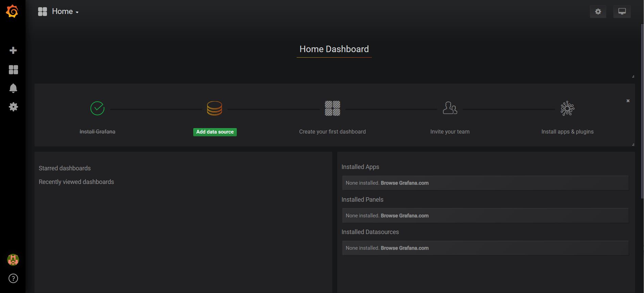Open the Configuration gear in sidebar
The image size is (644, 293).
pos(13,107)
